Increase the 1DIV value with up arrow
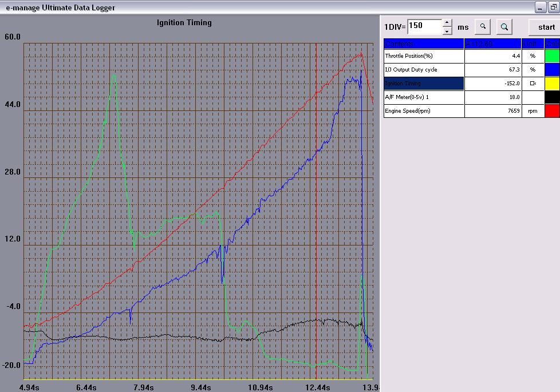This screenshot has height=392, width=560. pos(447,23)
